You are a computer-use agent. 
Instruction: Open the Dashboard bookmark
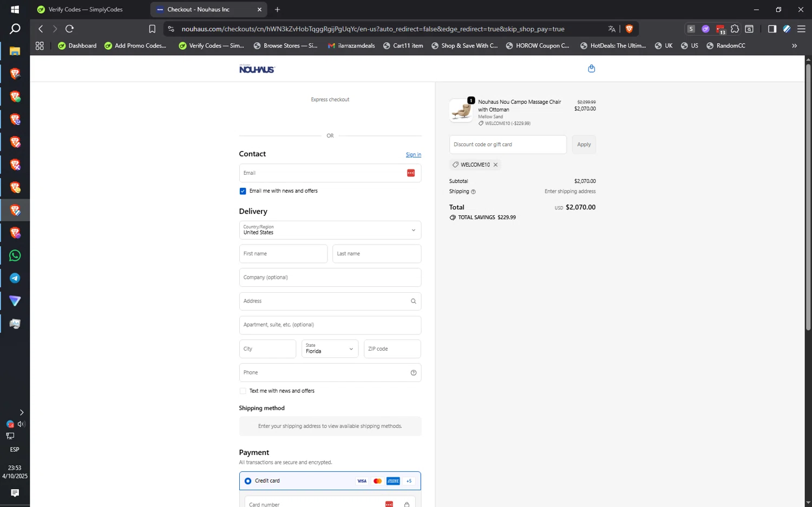point(77,46)
